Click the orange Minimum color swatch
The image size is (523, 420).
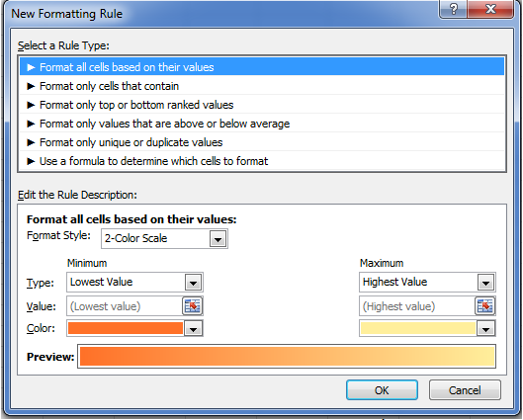(126, 328)
